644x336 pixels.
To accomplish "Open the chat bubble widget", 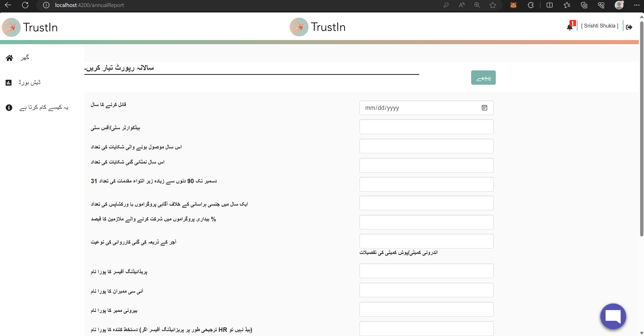I will tap(613, 316).
